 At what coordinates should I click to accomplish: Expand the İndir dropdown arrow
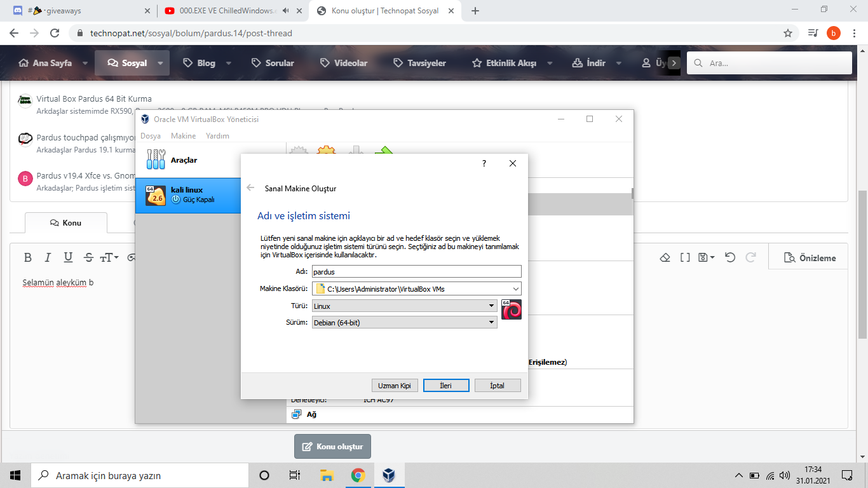618,63
